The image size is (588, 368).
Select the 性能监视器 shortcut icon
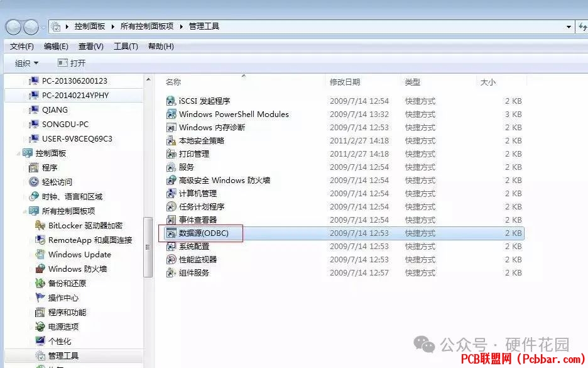[x=171, y=259]
